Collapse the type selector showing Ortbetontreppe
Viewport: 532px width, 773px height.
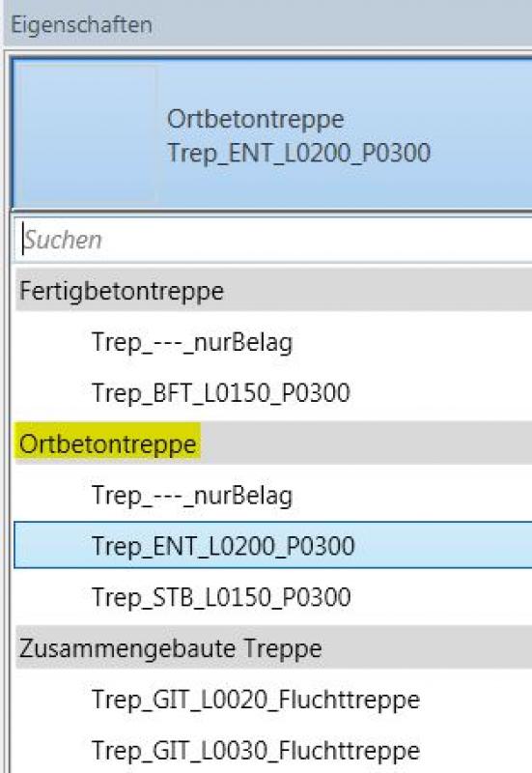pyautogui.click(x=272, y=133)
